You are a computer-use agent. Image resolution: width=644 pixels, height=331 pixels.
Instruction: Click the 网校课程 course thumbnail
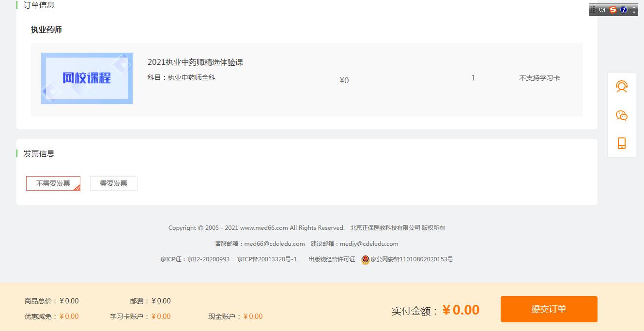point(87,78)
